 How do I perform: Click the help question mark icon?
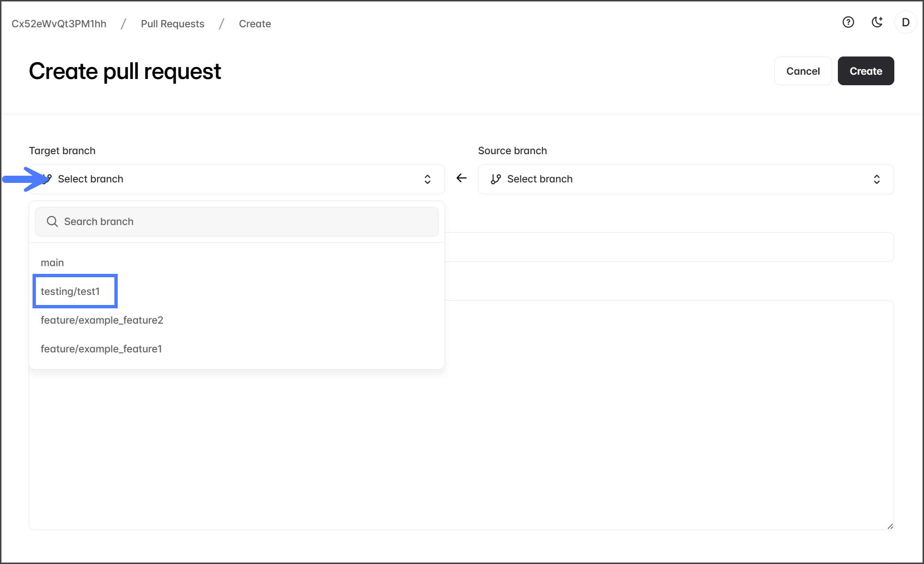click(848, 23)
